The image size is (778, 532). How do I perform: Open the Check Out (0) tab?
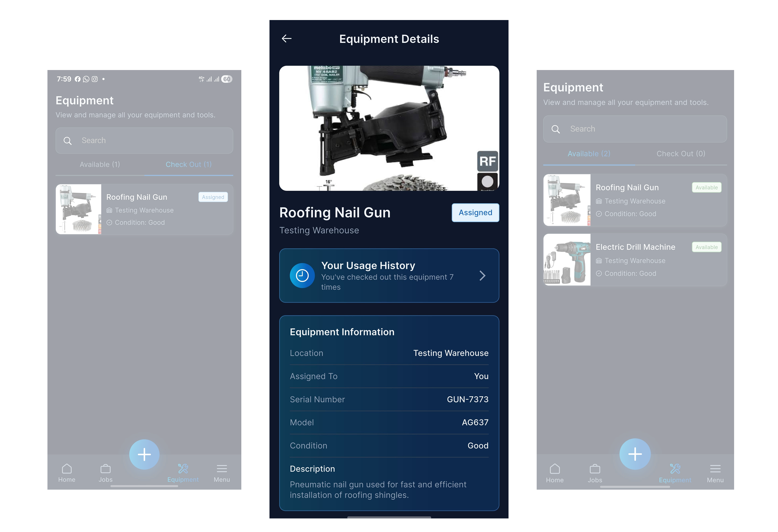point(681,153)
